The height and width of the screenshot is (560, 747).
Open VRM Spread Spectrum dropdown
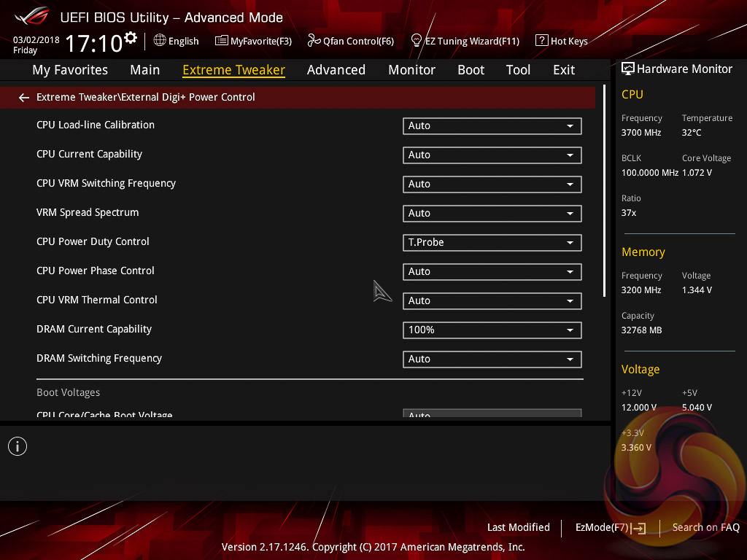click(x=492, y=214)
